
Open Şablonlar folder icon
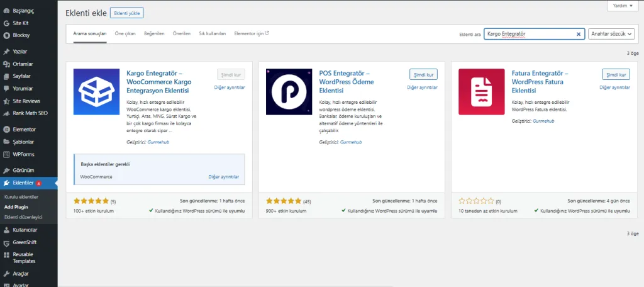(6, 142)
